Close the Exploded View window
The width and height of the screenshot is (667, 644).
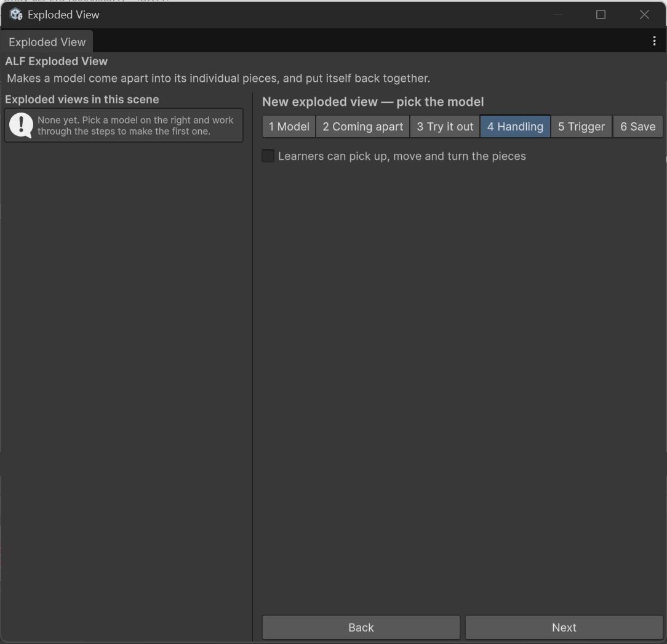point(644,15)
